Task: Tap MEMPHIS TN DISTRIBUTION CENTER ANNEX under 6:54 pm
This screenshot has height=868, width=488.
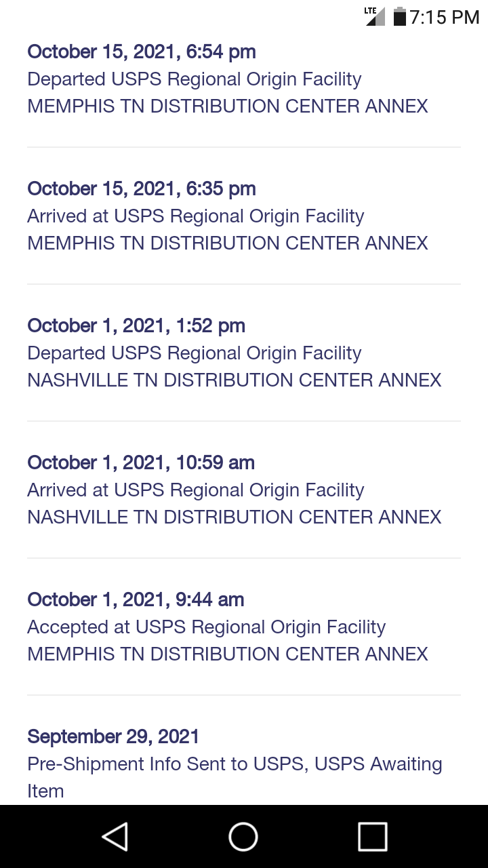Action: [228, 106]
